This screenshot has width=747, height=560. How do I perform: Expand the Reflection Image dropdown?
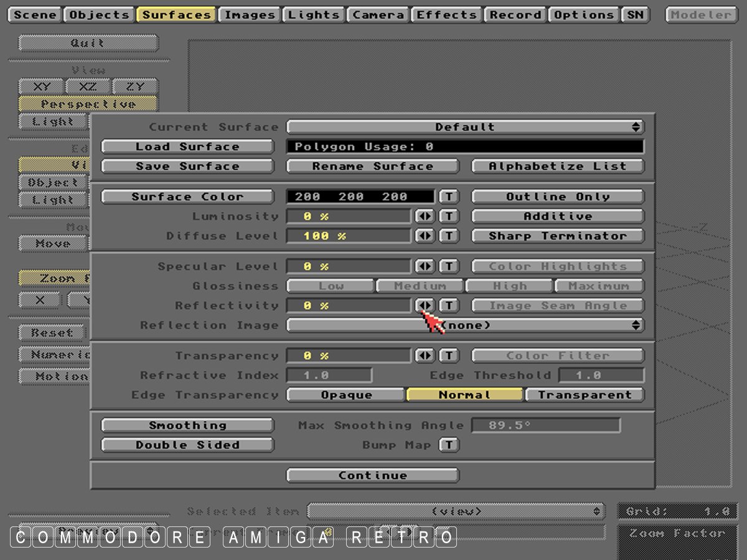point(465,325)
